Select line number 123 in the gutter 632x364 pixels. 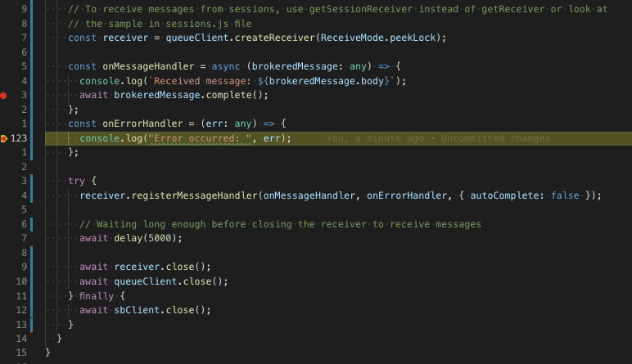click(19, 138)
